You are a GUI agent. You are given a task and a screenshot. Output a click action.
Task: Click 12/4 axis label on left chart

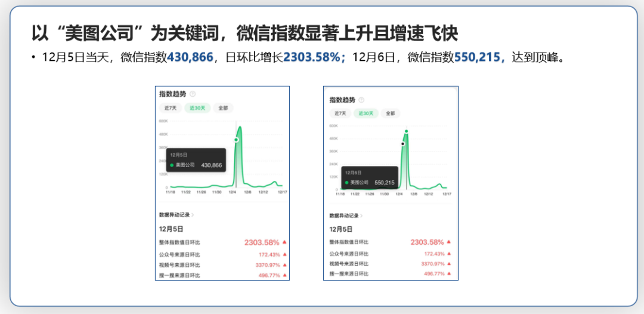233,192
